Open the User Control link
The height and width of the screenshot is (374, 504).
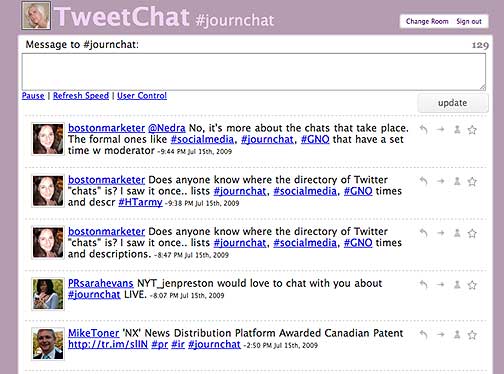pos(142,96)
